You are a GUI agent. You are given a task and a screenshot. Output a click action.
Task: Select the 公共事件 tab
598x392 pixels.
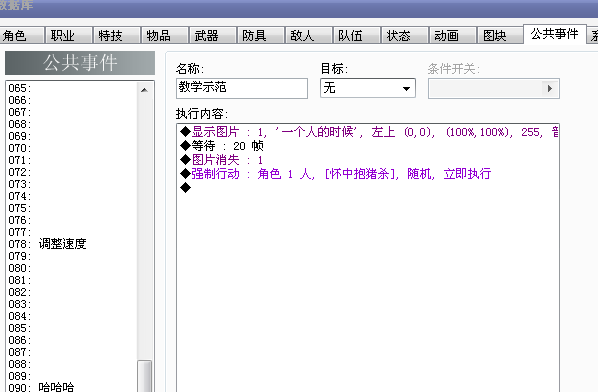coord(555,34)
